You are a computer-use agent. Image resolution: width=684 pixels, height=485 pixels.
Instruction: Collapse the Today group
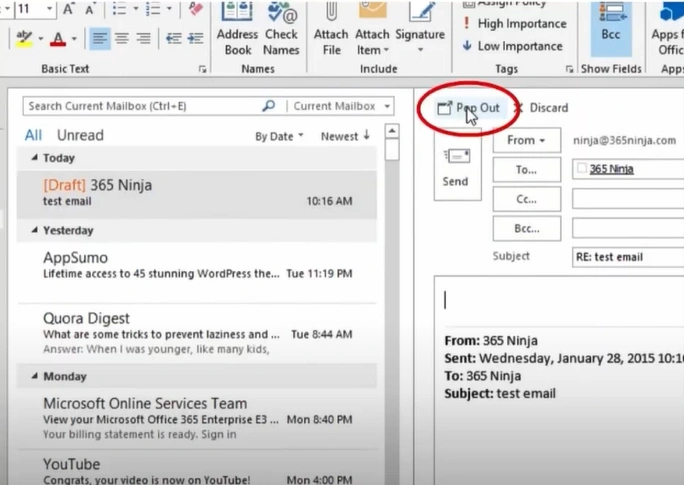[x=35, y=158]
